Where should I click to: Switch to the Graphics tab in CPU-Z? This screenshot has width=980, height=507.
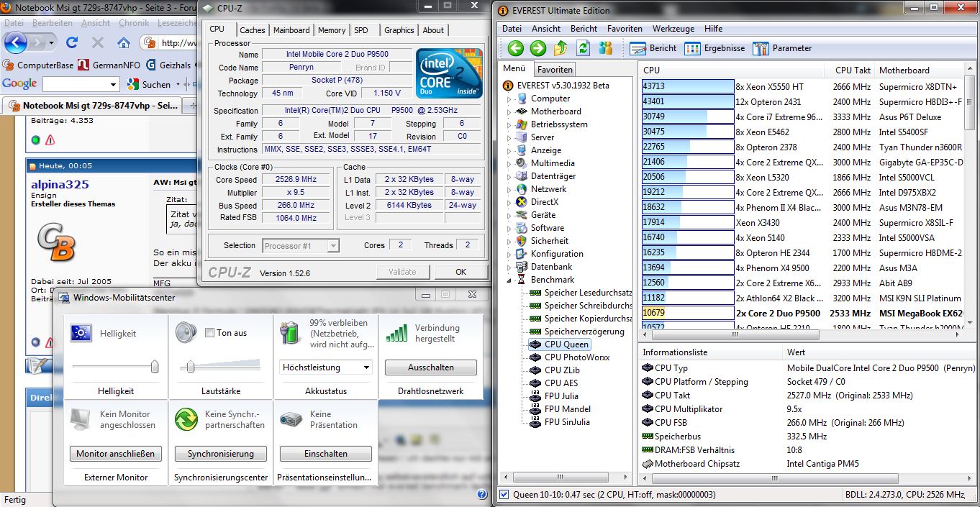coord(399,30)
